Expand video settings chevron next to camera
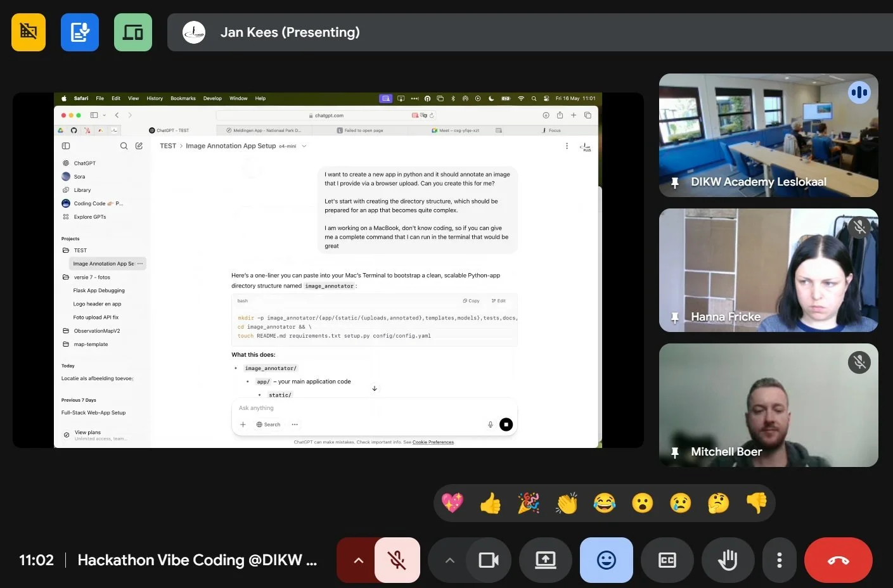This screenshot has width=893, height=588. tap(449, 560)
